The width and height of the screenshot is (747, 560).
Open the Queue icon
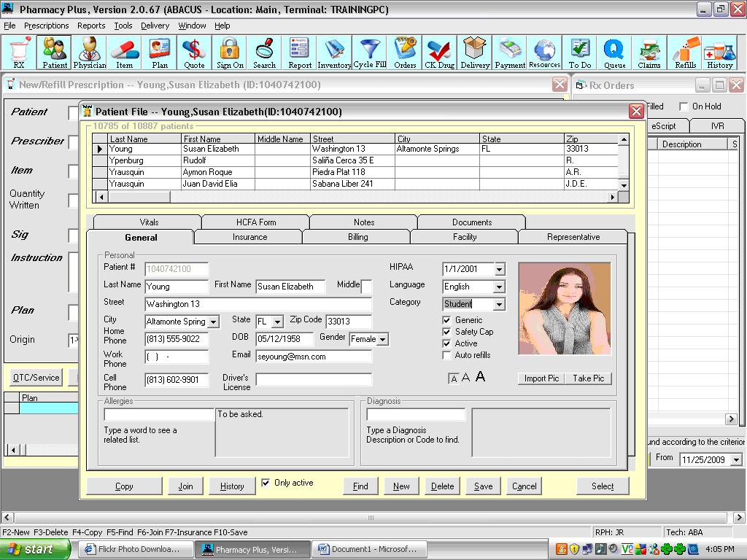[614, 52]
